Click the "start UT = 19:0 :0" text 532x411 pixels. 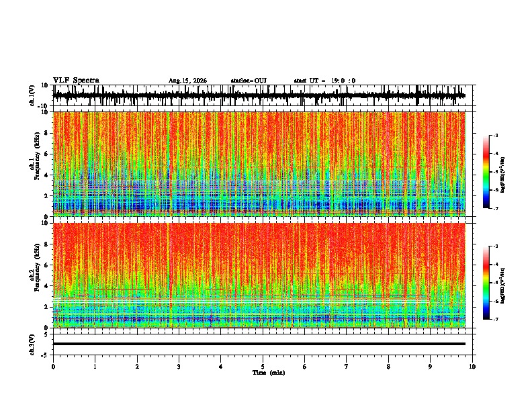[x=324, y=81]
